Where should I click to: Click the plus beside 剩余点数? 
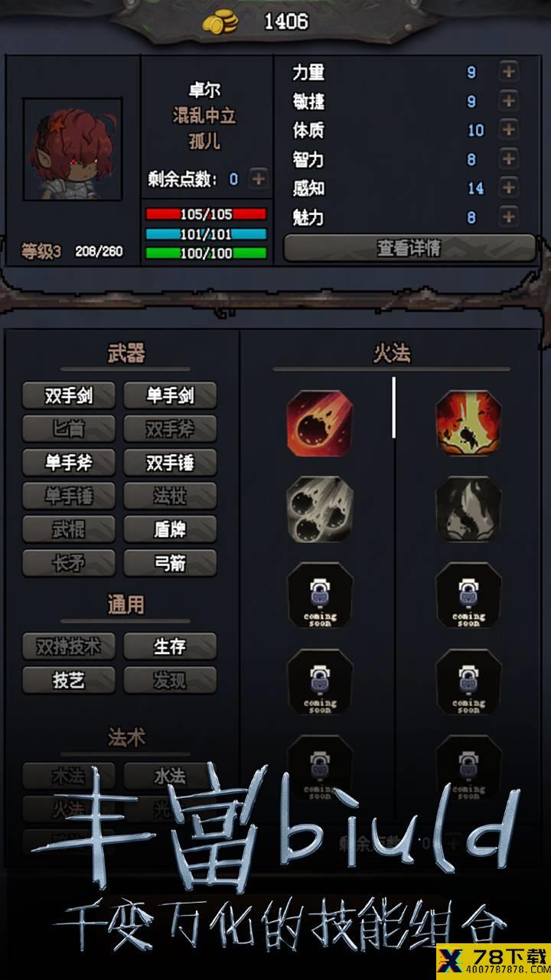pos(259,179)
